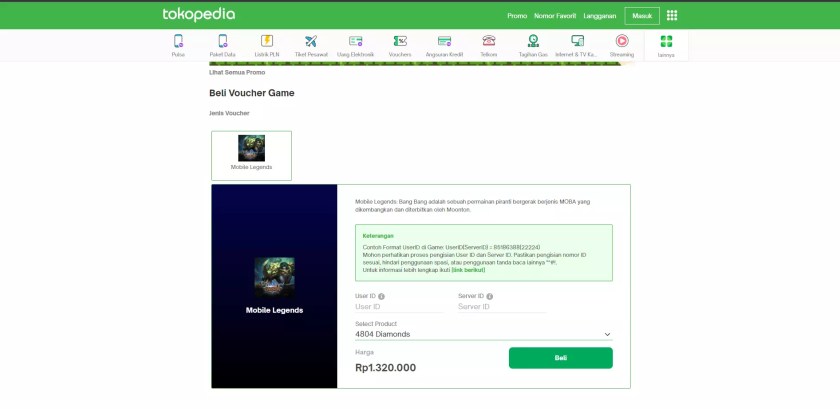Expand the Select Product dropdown chevron
The width and height of the screenshot is (840, 409).
tap(608, 334)
